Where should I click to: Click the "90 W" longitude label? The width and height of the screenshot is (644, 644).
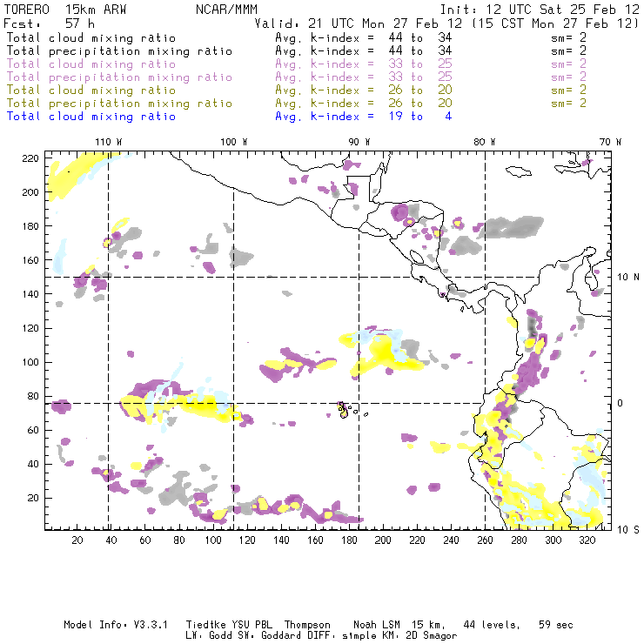pos(359,142)
